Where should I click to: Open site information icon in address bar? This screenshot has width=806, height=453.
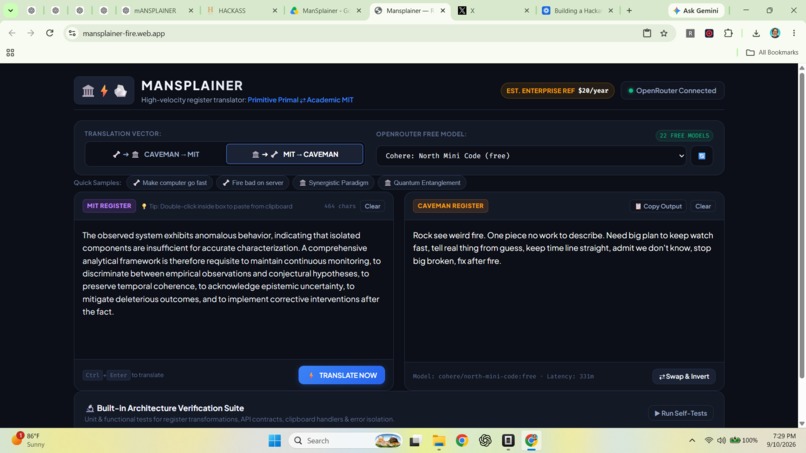[x=72, y=33]
